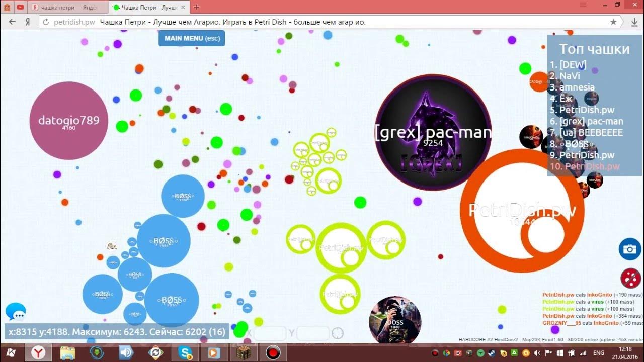644x362 pixels.
Task: Click the 'Топ чашки' leaderboard heading
Action: [594, 49]
